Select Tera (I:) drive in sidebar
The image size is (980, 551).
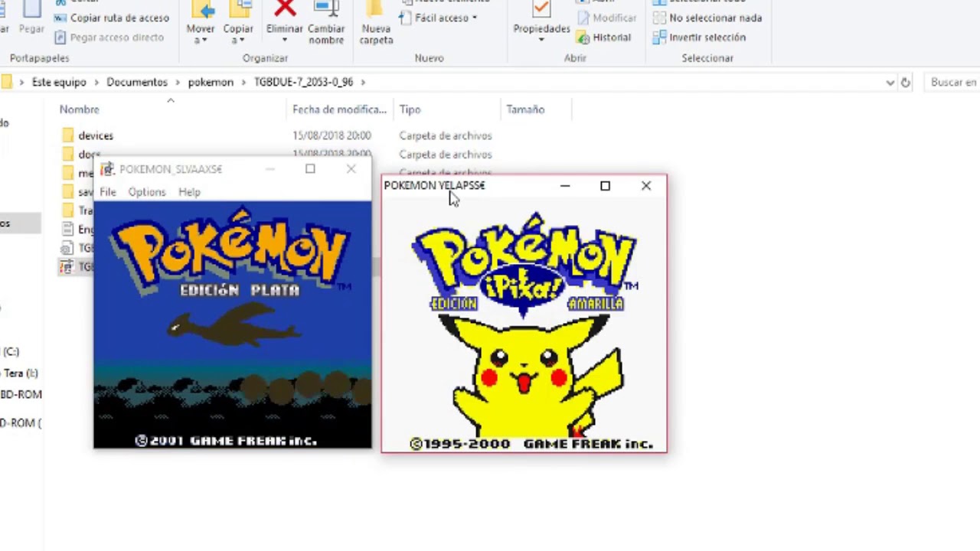point(19,373)
